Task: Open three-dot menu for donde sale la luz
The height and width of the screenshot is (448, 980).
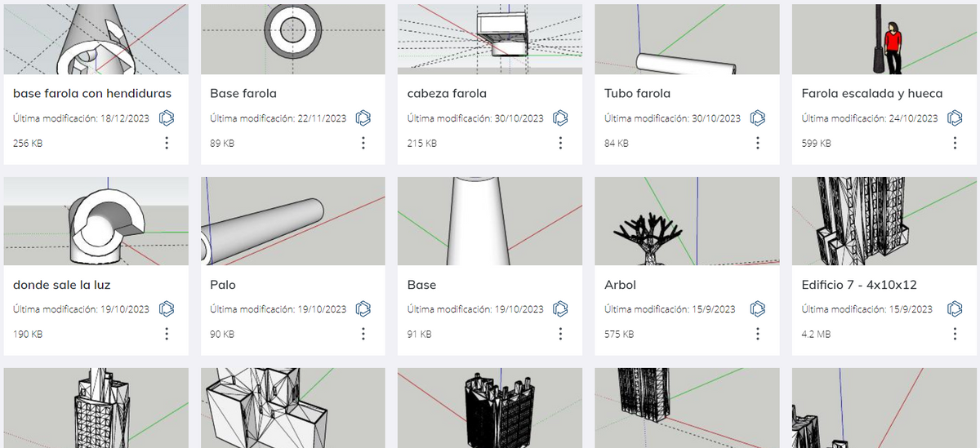Action: (x=167, y=334)
